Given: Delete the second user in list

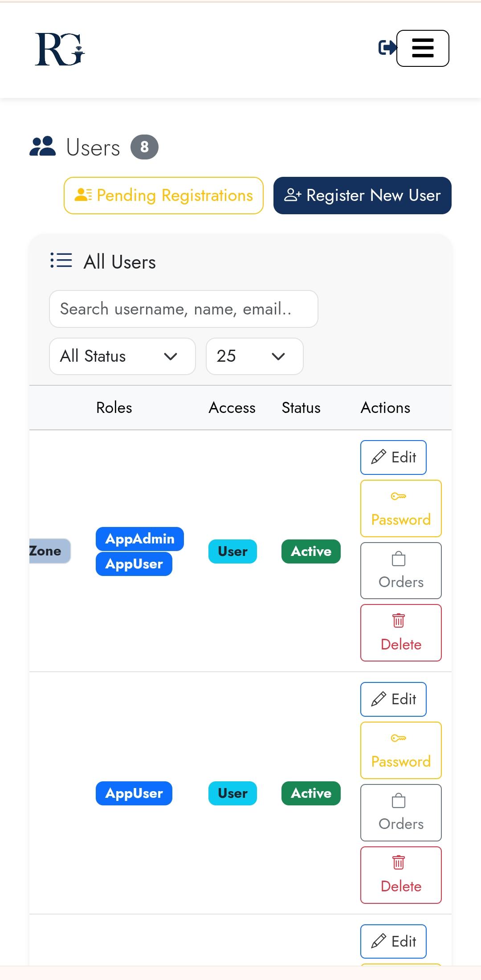Looking at the screenshot, I should 401,875.
